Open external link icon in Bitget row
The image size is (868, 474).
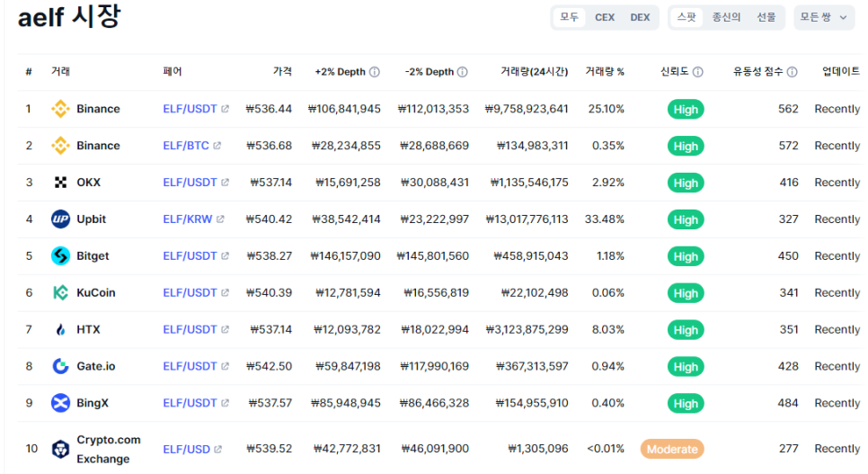[x=225, y=256]
